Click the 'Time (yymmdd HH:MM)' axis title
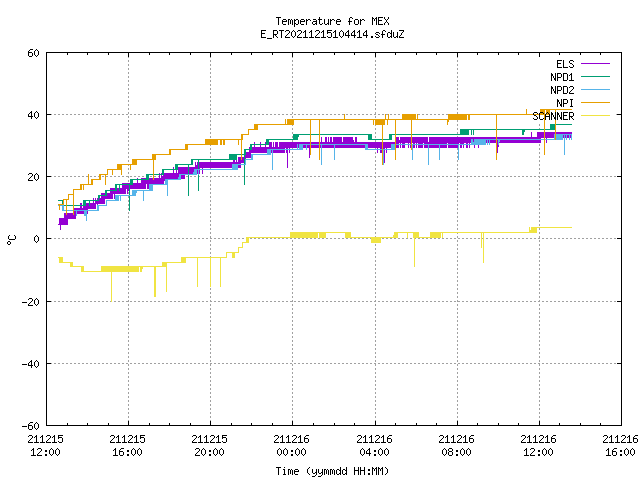The height and width of the screenshot is (480, 640). [332, 471]
